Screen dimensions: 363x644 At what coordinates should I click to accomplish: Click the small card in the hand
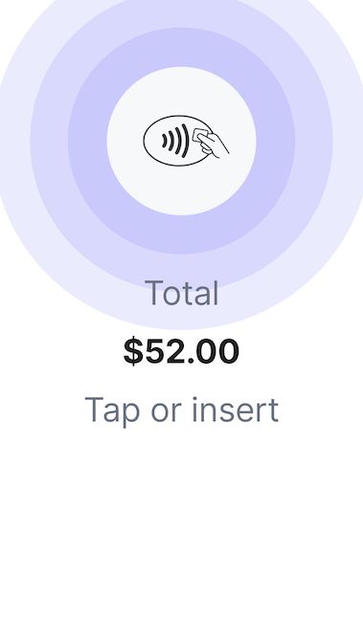200,135
